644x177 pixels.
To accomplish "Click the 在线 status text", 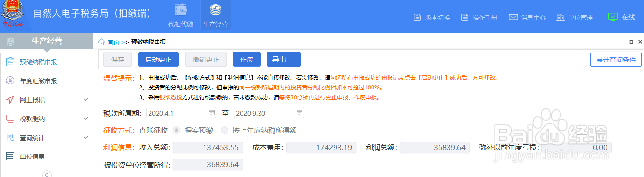I will click(x=628, y=17).
